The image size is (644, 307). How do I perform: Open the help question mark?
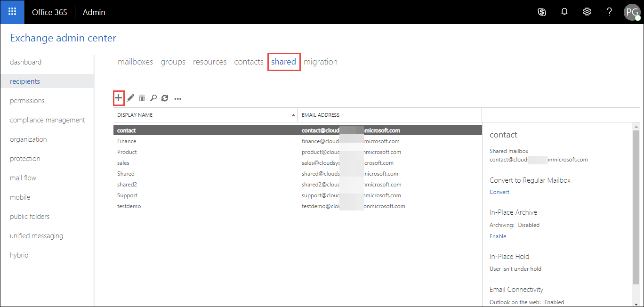tap(609, 12)
